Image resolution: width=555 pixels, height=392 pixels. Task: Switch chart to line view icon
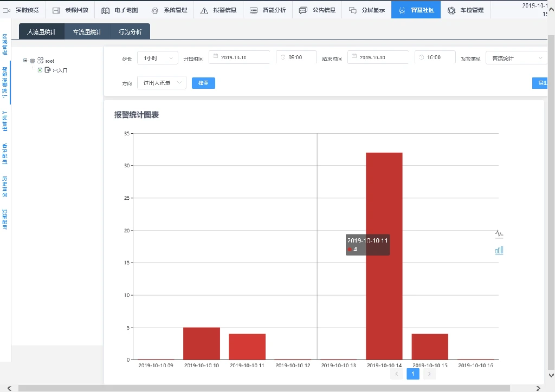point(499,234)
